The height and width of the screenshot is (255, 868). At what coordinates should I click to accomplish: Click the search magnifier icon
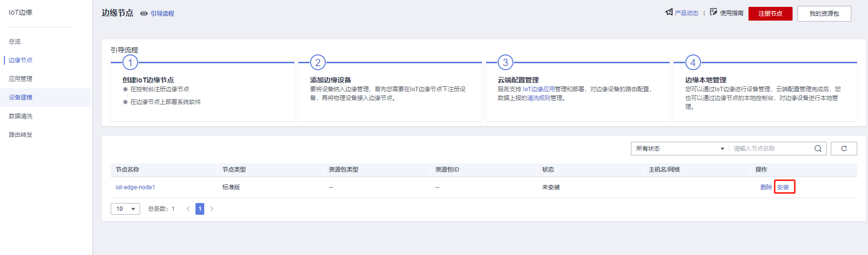coord(818,149)
